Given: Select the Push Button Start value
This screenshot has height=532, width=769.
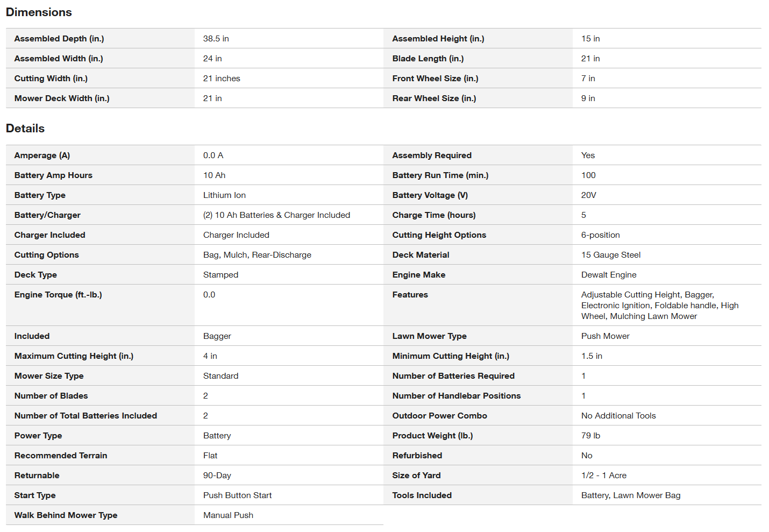Looking at the screenshot, I should (x=237, y=495).
